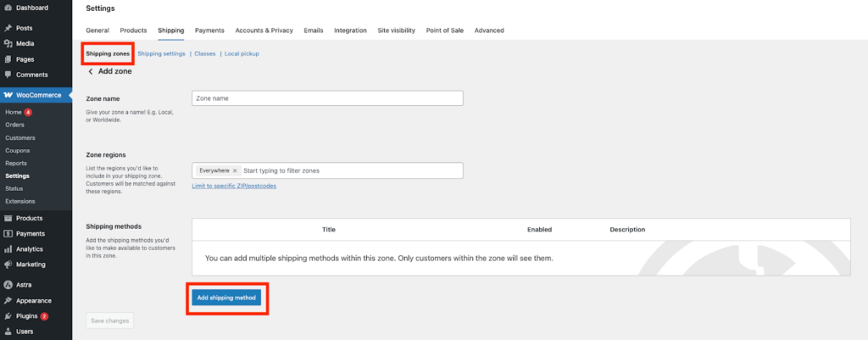Click the Media icon in sidebar
This screenshot has width=868, height=340.
(8, 44)
